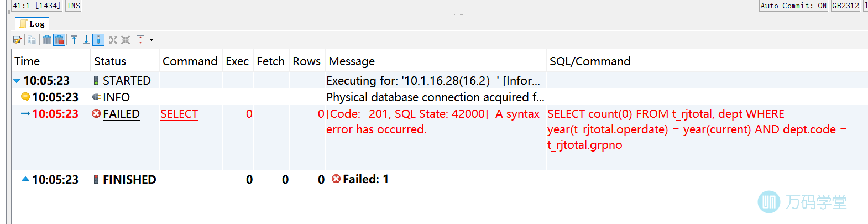This screenshot has height=224, width=868.
Task: Click the FINISHED row up-arrow expander
Action: pyautogui.click(x=25, y=179)
